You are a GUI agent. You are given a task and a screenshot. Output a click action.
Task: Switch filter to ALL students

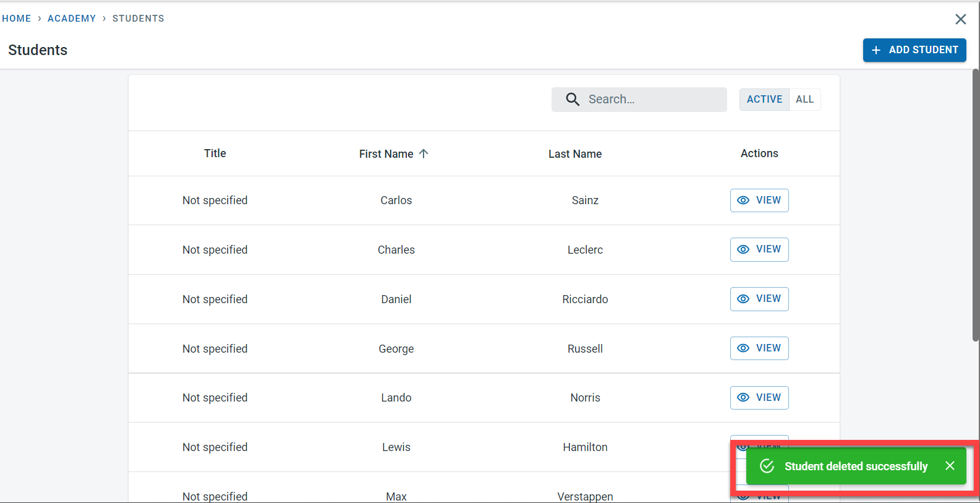804,100
